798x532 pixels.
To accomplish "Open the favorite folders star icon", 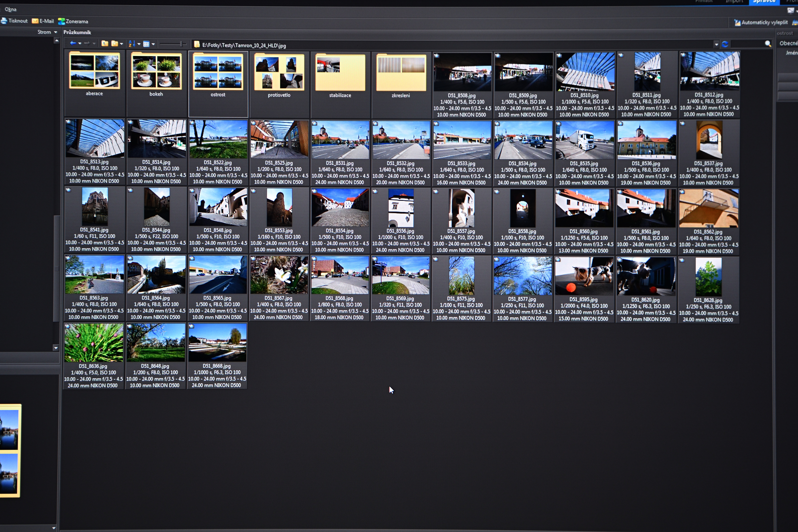I will (x=115, y=44).
